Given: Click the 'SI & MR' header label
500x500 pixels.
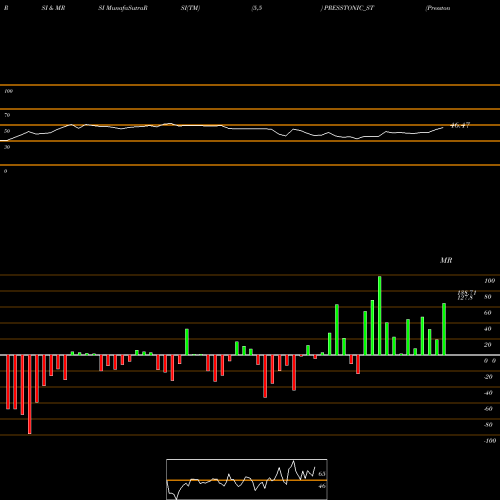Looking at the screenshot, I should tap(53, 8).
